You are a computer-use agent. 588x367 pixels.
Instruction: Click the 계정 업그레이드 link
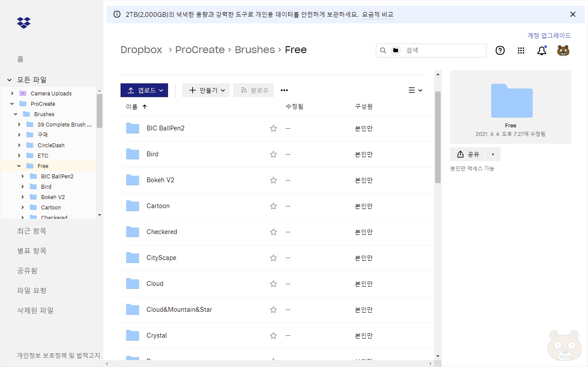coord(549,35)
